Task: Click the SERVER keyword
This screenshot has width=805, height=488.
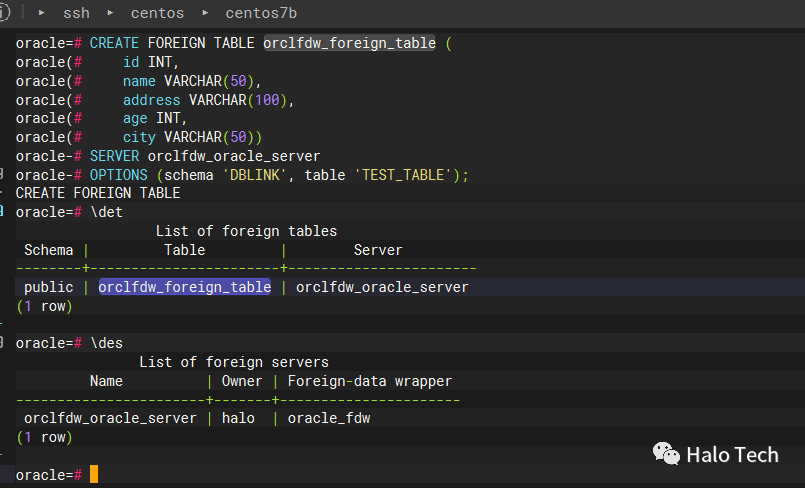Action: (x=114, y=156)
